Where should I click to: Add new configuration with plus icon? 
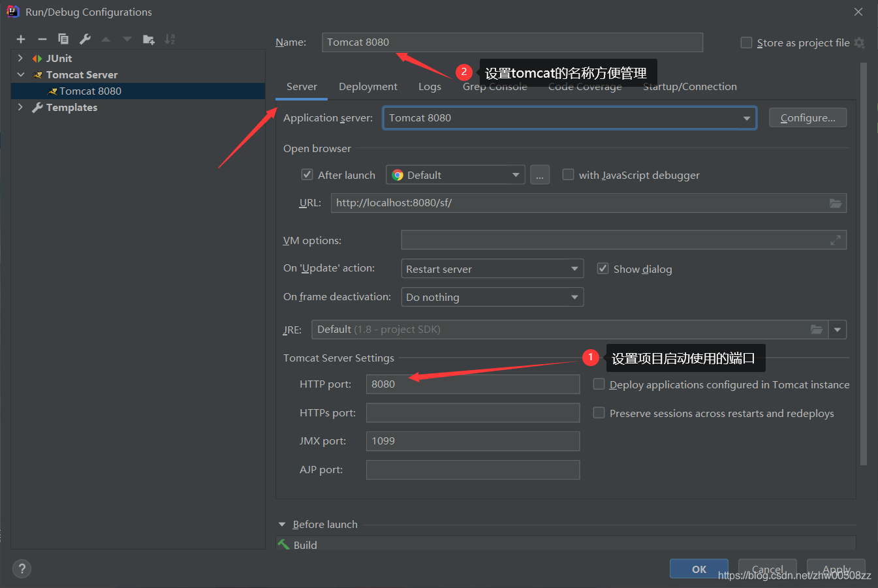coord(21,39)
